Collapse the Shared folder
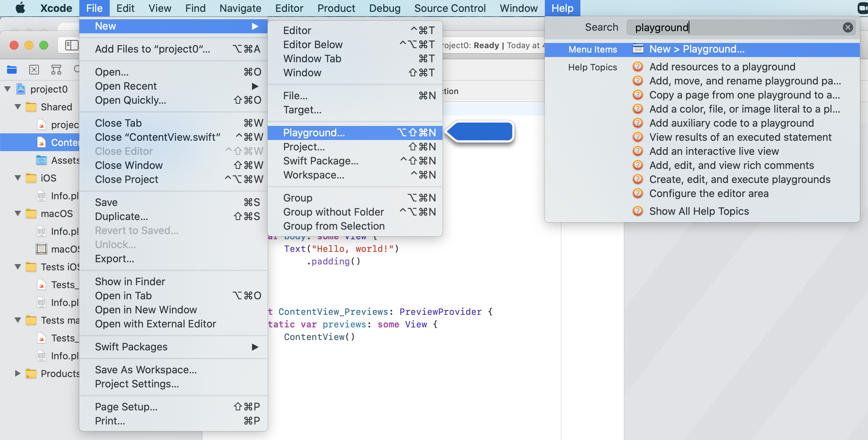Viewport: 868px width, 440px height. click(x=17, y=107)
